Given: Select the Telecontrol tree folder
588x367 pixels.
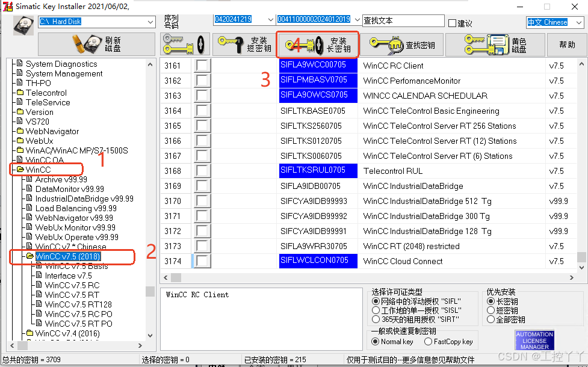Looking at the screenshot, I should (46, 93).
